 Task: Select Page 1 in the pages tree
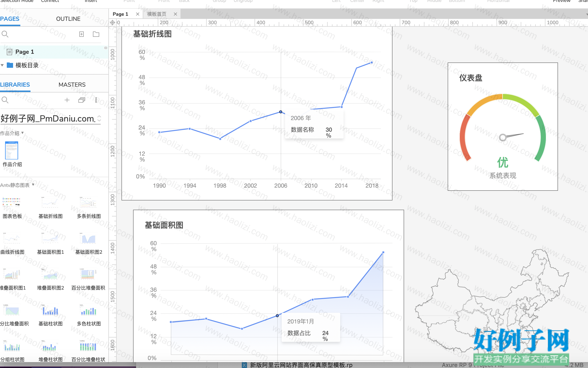tap(54, 52)
